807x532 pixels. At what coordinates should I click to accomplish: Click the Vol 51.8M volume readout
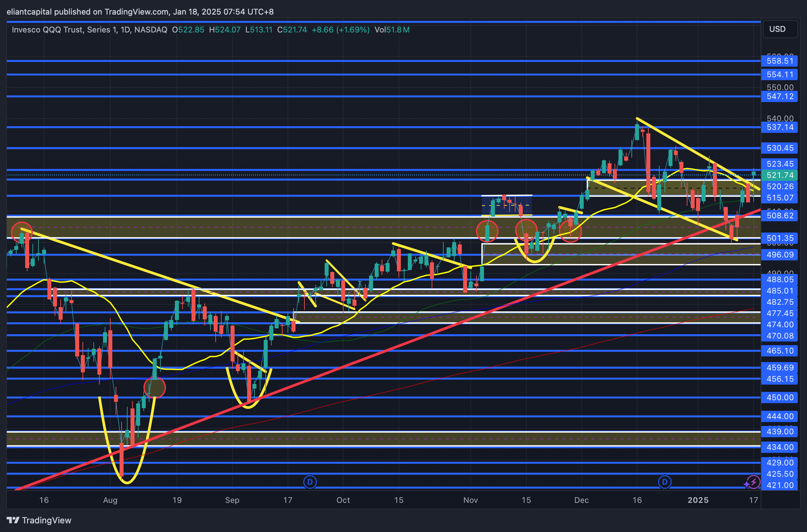(x=392, y=30)
